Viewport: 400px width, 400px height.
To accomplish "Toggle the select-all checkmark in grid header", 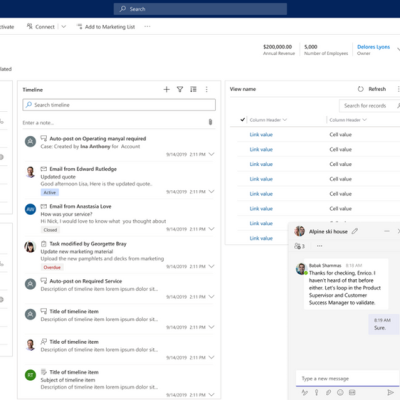I will [243, 120].
